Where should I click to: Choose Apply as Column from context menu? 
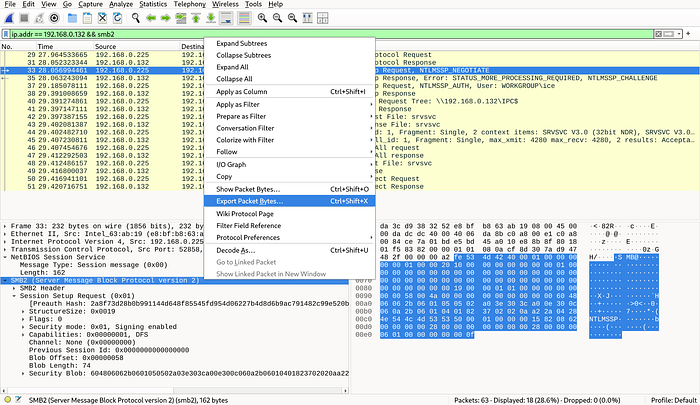(243, 92)
